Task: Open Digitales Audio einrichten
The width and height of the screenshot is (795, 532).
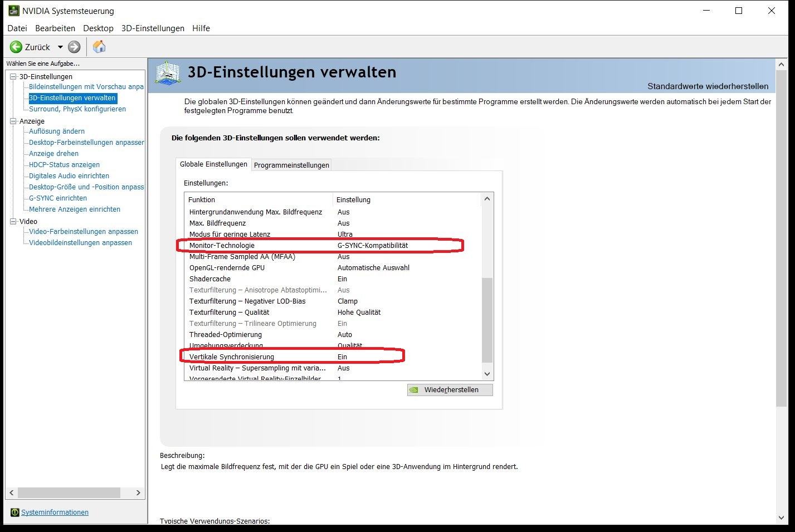Action: tap(69, 176)
